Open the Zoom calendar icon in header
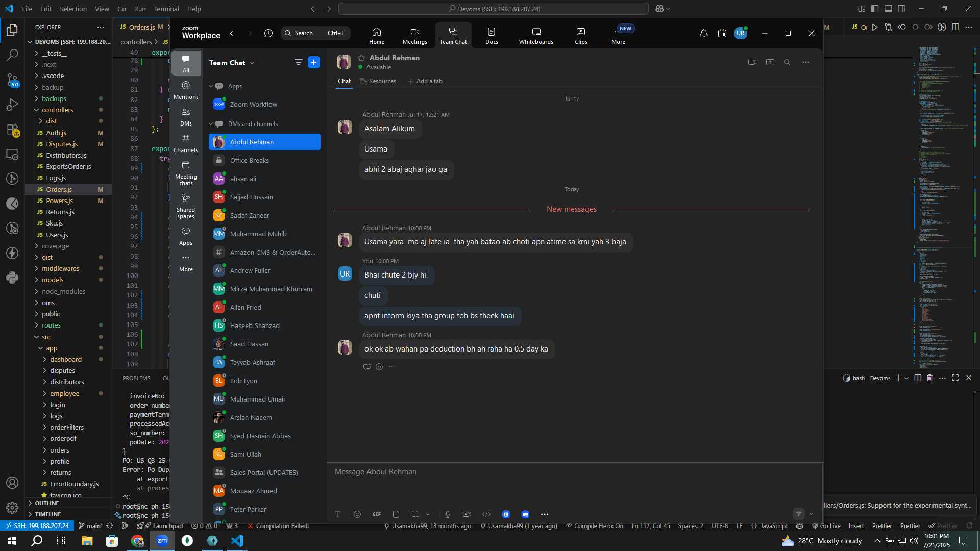Image resolution: width=980 pixels, height=551 pixels. (x=722, y=33)
